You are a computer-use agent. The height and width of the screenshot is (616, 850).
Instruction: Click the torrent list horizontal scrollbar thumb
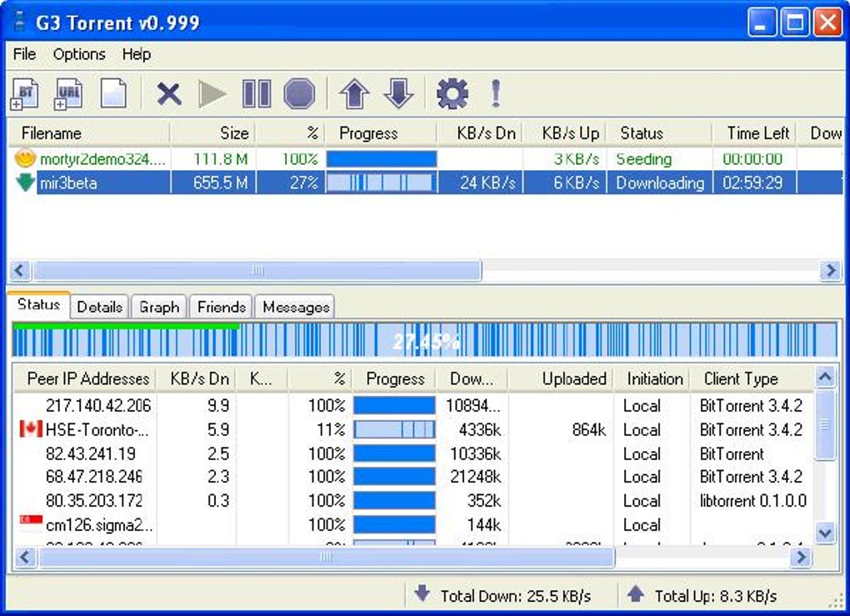point(257,270)
